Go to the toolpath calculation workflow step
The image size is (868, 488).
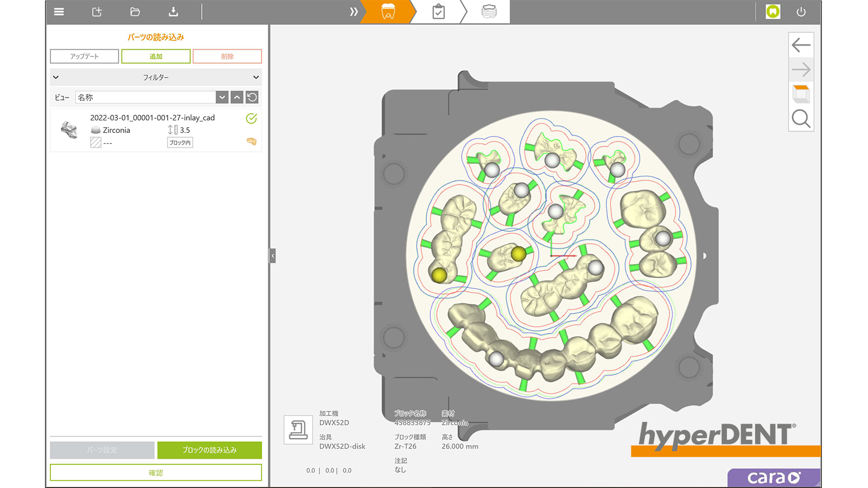click(x=489, y=11)
